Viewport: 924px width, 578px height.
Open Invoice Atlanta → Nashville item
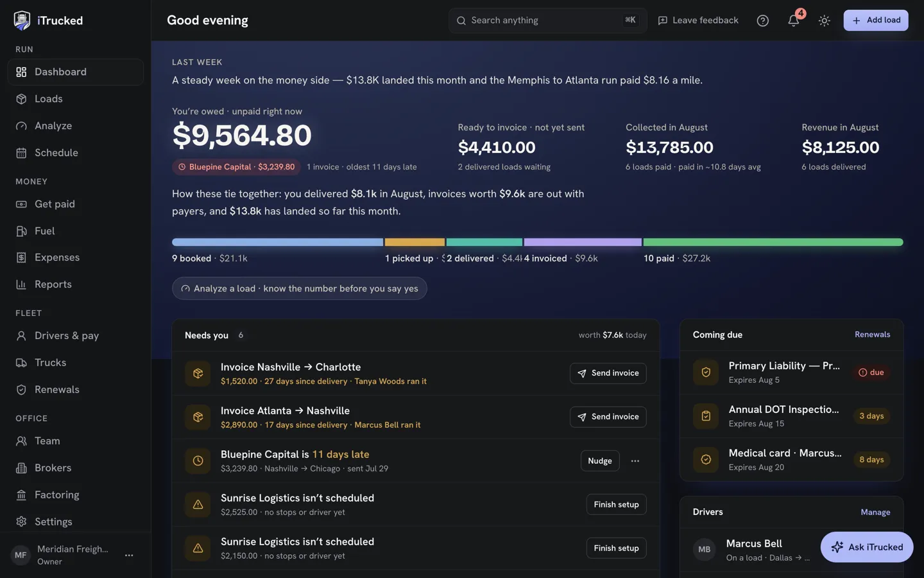pyautogui.click(x=286, y=411)
